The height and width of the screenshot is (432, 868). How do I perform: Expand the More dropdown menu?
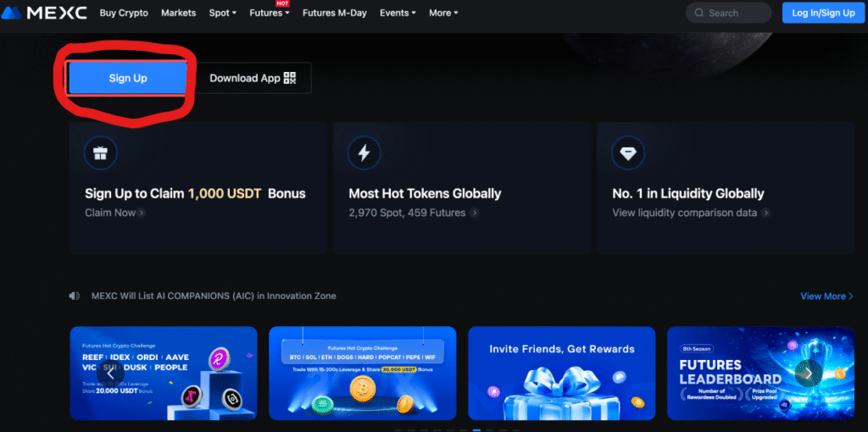click(443, 13)
